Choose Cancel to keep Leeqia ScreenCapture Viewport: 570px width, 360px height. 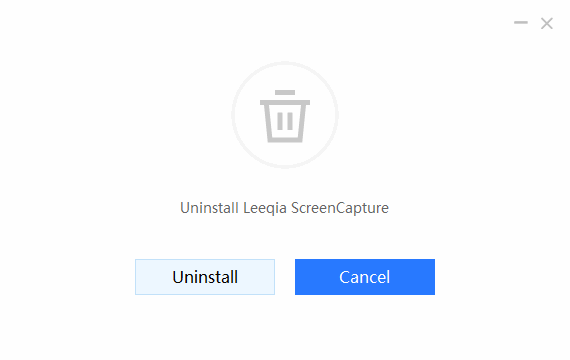point(365,277)
